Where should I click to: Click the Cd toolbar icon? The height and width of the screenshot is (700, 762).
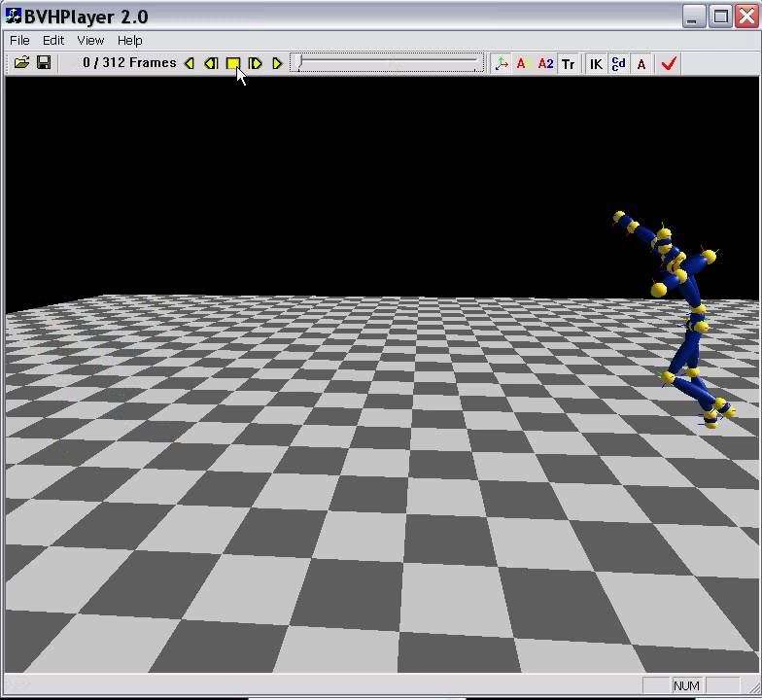(x=618, y=64)
